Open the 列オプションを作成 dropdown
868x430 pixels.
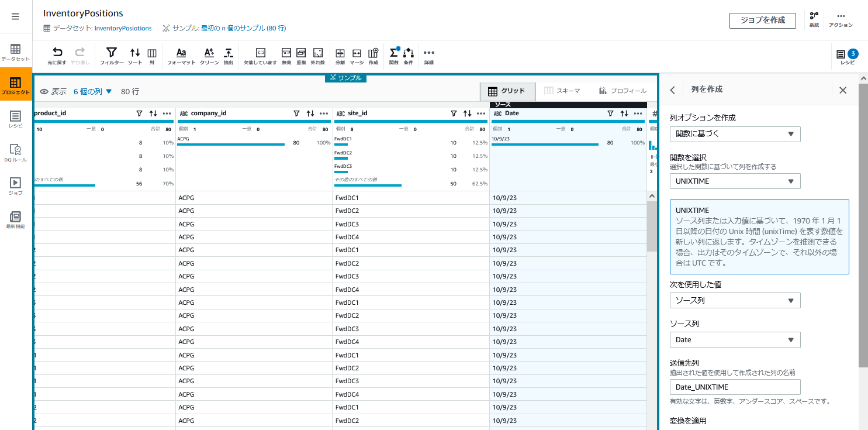(x=735, y=134)
